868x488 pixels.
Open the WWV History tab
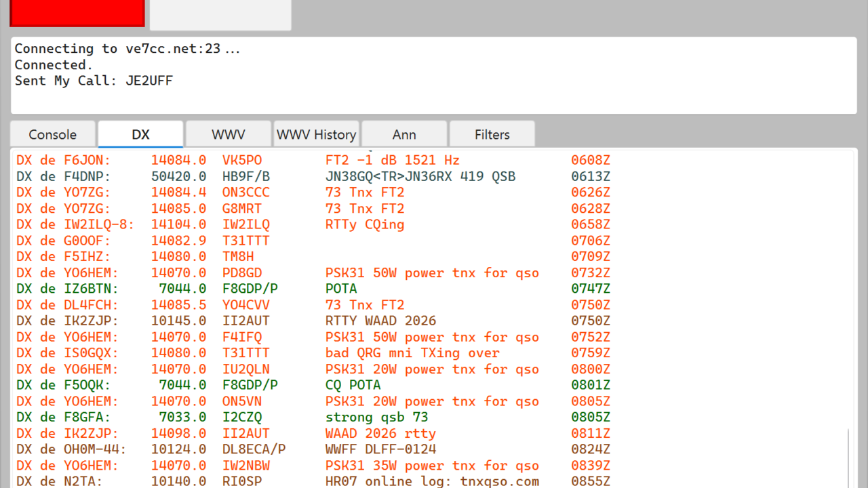[x=316, y=134]
